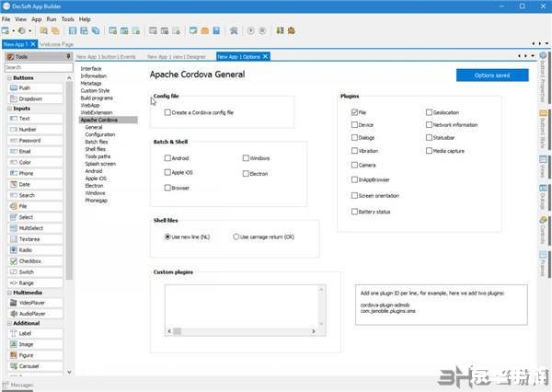Open the Help menu
This screenshot has width=552, height=392.
pos(85,19)
